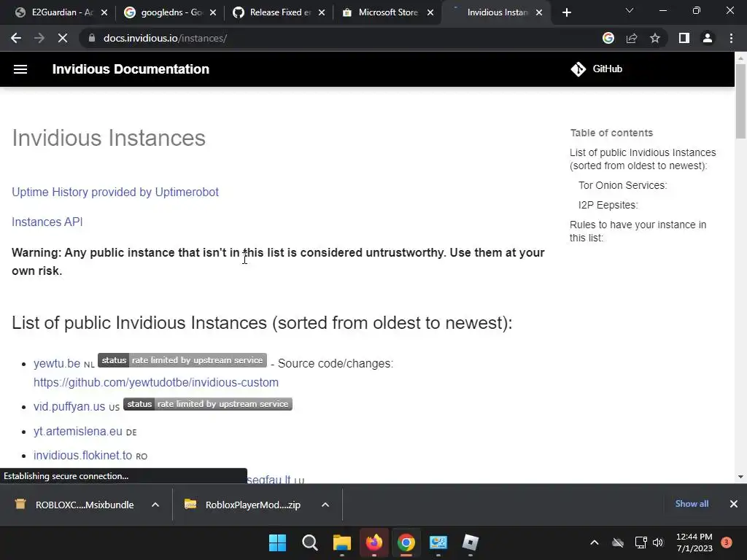Jump to I2P Eepsites section
This screenshot has height=560, width=747.
[608, 205]
